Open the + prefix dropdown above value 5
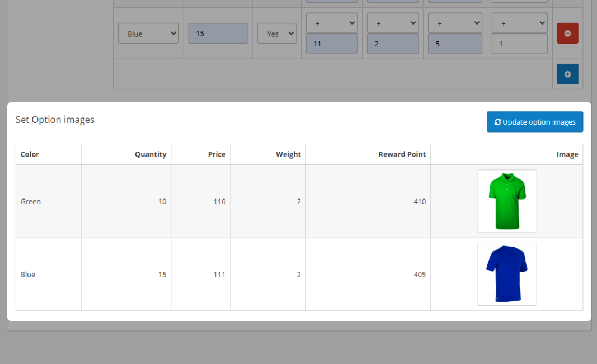This screenshot has height=364, width=597. point(454,23)
